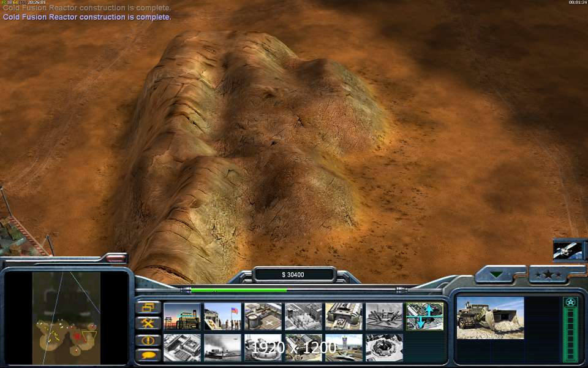Select the grayed-out circular command structure icon
588x368 pixels.
point(385,348)
